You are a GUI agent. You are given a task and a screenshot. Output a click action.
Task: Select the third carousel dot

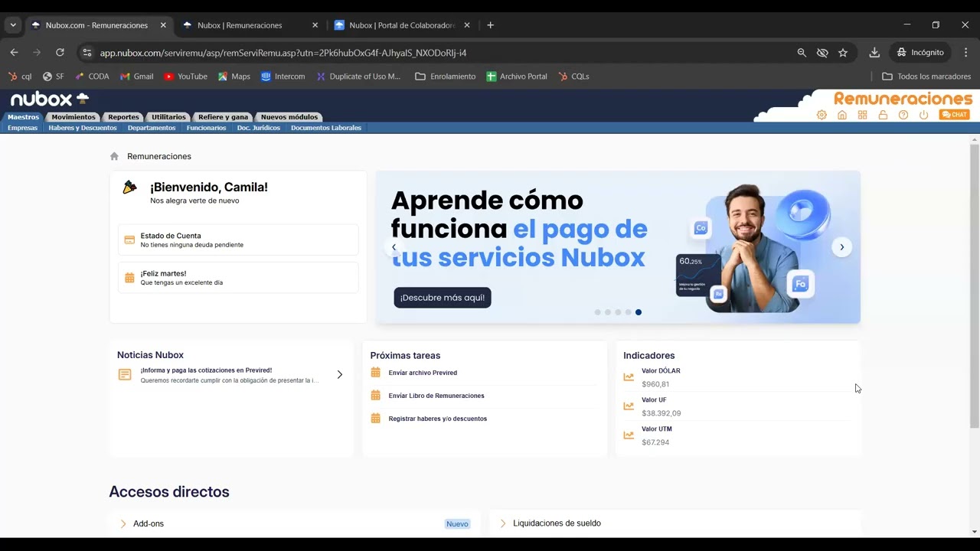(618, 312)
